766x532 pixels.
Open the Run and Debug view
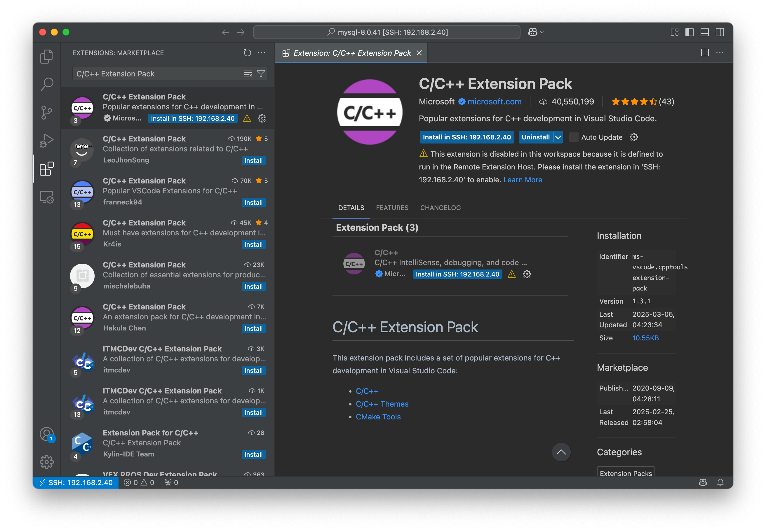coord(46,140)
